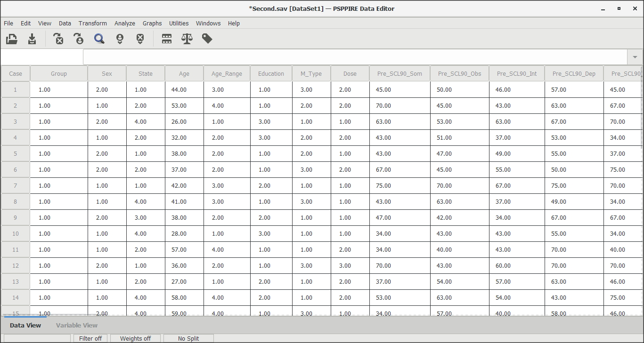Click Pre_SCL90_Dep cell 49.00 in case 8
644x343 pixels.
574,201
